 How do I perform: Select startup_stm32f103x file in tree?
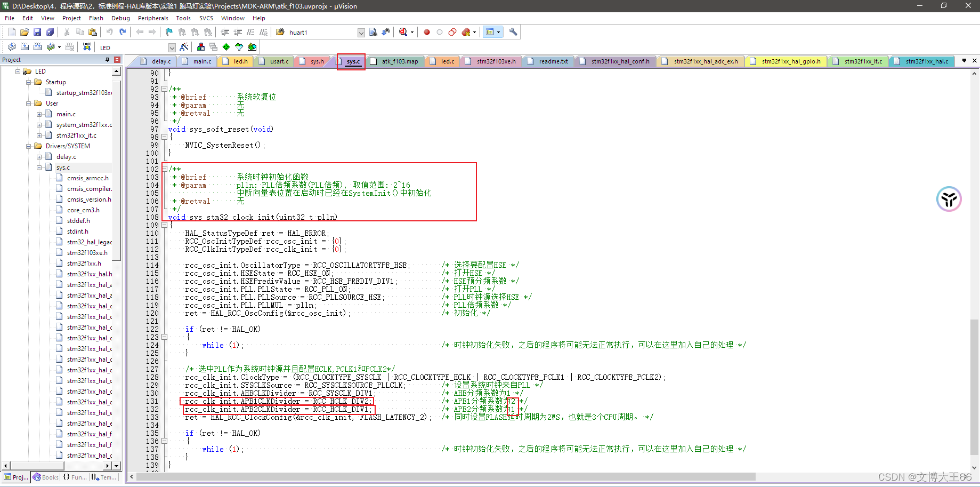(x=84, y=93)
